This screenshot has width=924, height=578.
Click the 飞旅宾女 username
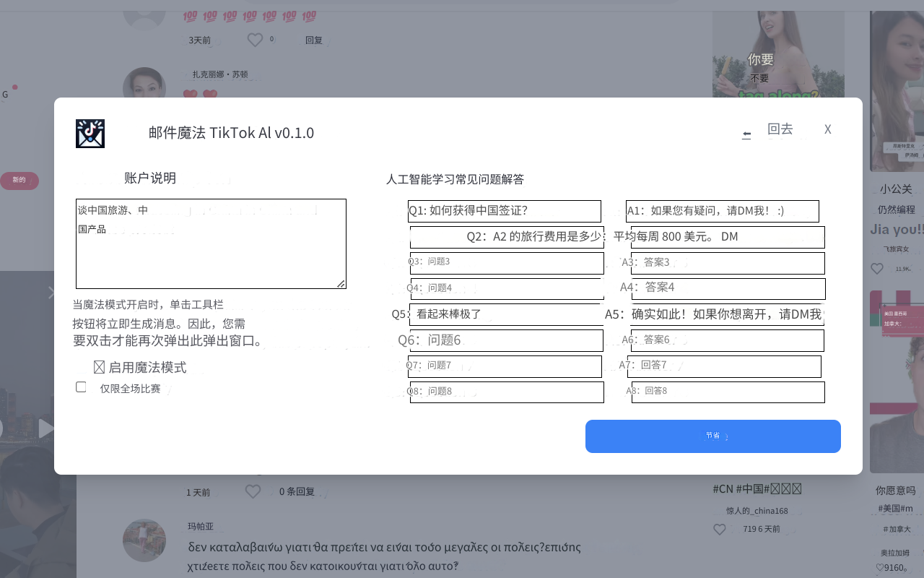897,249
